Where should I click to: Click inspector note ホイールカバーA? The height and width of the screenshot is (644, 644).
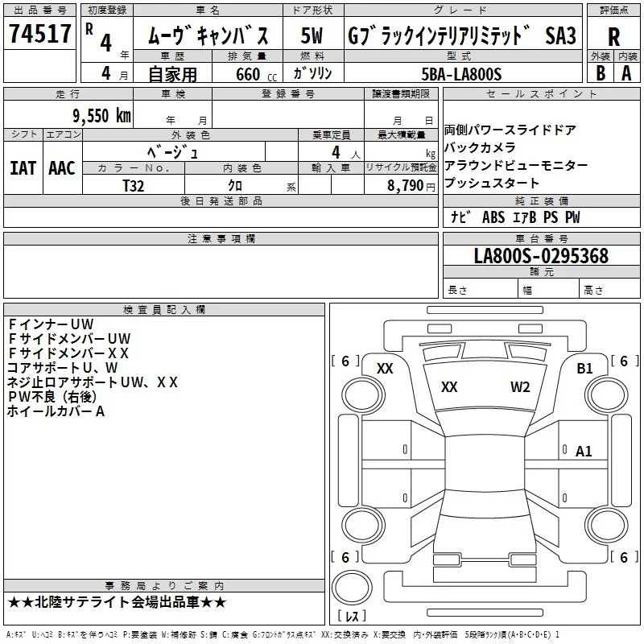[56, 411]
